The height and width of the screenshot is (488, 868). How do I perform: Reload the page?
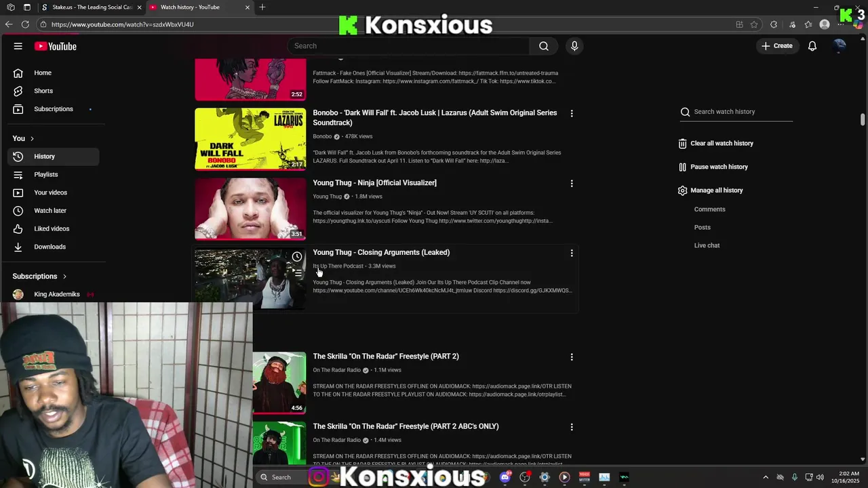(x=25, y=24)
